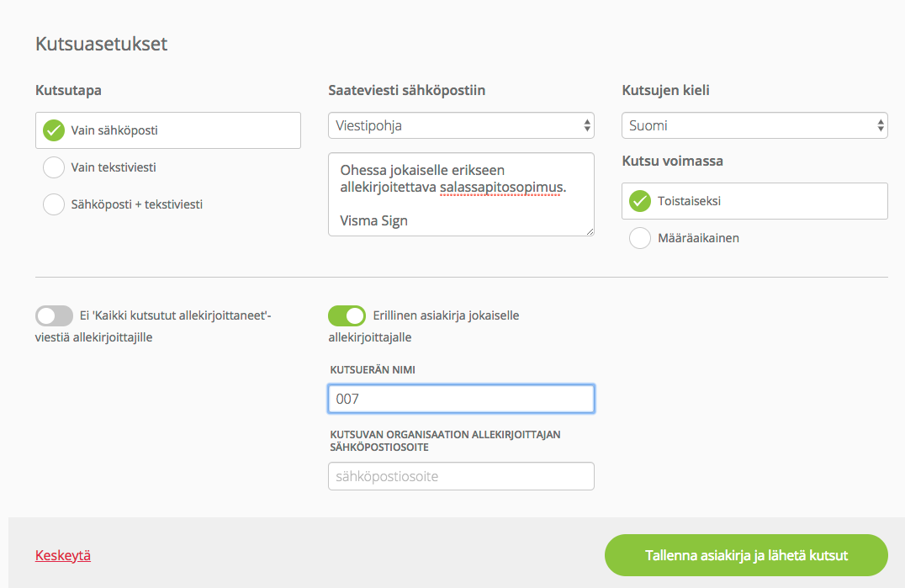Choose Toistaiseksi validity option
Viewport: 905px width, 588px height.
(754, 201)
